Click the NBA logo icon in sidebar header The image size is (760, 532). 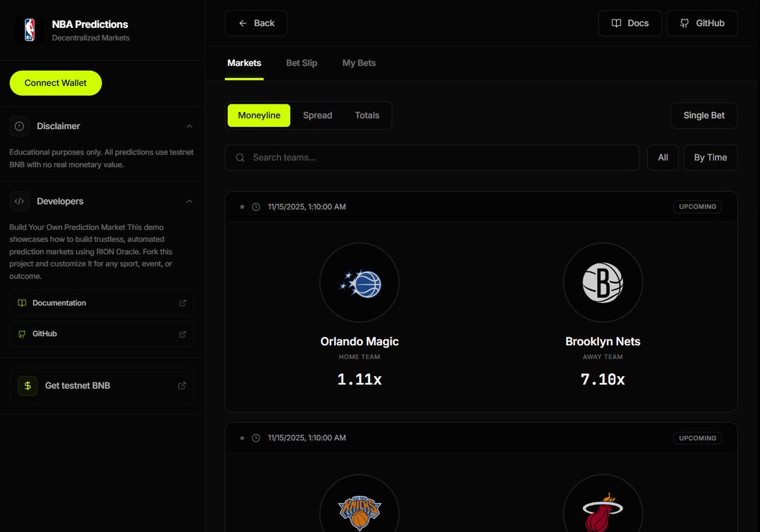tap(30, 30)
